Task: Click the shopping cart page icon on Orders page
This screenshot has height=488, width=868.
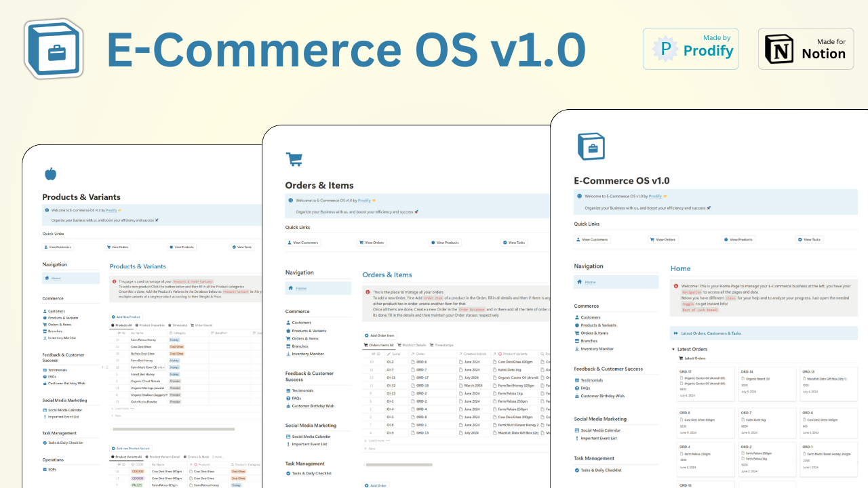Action: tap(294, 159)
